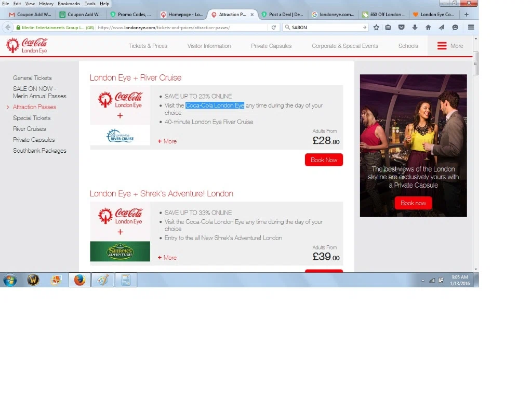Open the Schools navigation link
Image resolution: width=532 pixels, height=398 pixels.
point(408,46)
